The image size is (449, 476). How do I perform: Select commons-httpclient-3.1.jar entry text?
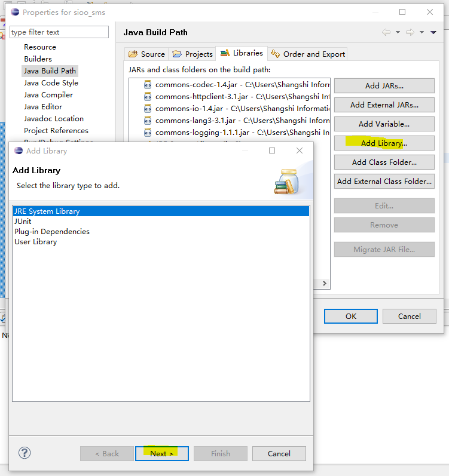point(242,97)
